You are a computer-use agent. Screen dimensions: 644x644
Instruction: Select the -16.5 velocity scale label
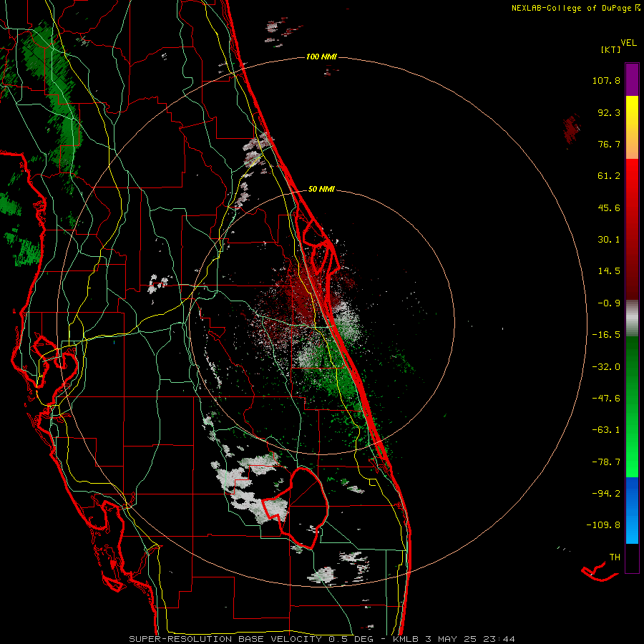point(606,335)
